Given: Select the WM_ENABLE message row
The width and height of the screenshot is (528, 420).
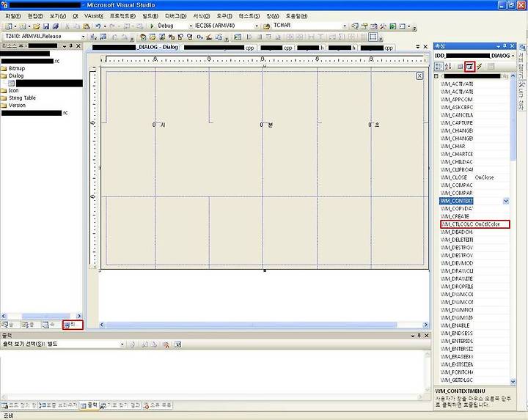Looking at the screenshot, I should click(x=474, y=325).
